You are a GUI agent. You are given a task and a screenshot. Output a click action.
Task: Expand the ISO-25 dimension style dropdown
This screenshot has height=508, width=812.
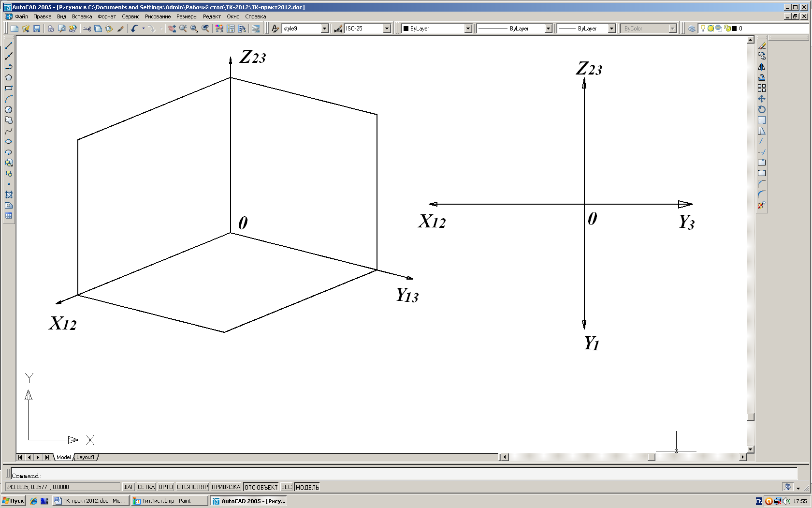click(x=387, y=29)
